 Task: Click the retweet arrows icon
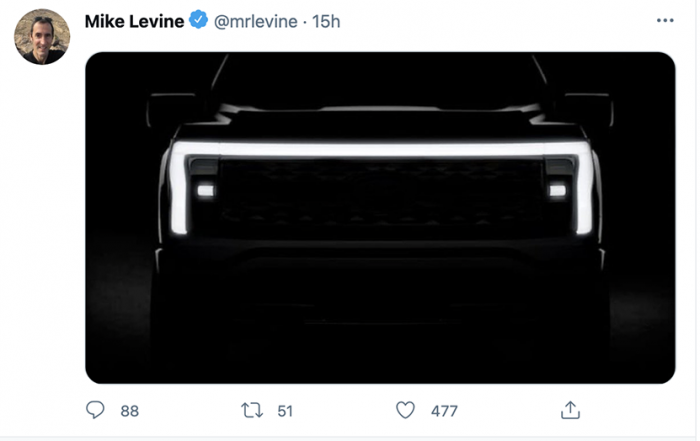tap(253, 410)
